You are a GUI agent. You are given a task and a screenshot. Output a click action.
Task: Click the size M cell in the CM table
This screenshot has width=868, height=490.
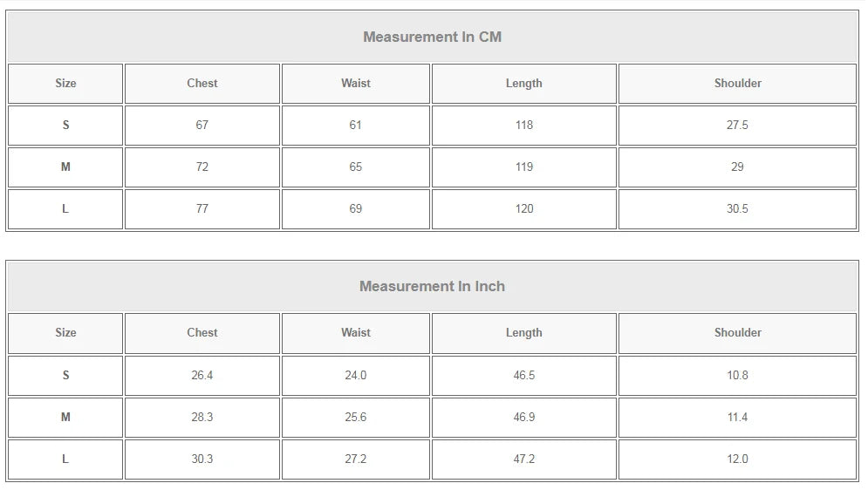point(65,167)
